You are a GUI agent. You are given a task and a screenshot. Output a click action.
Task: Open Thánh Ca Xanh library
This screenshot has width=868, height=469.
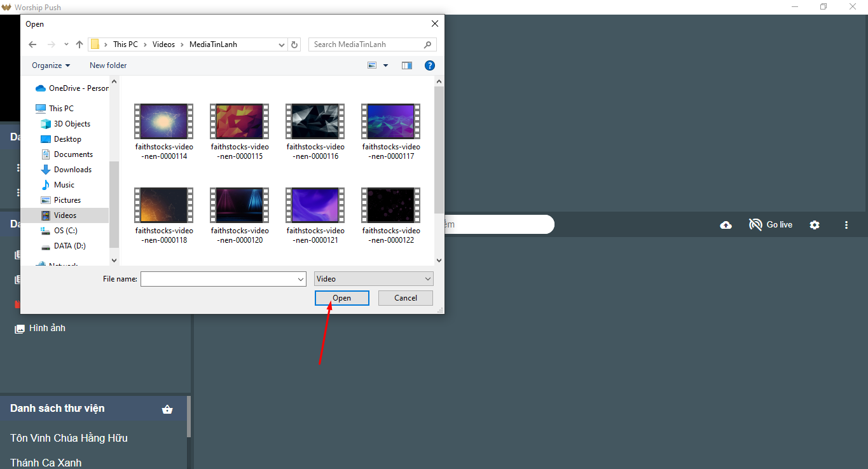pos(46,463)
